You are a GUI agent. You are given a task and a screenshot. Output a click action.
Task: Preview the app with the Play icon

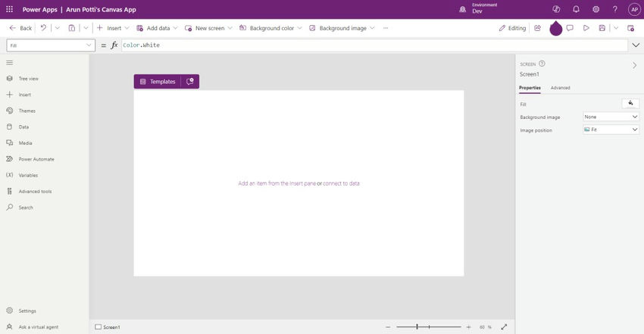point(586,28)
